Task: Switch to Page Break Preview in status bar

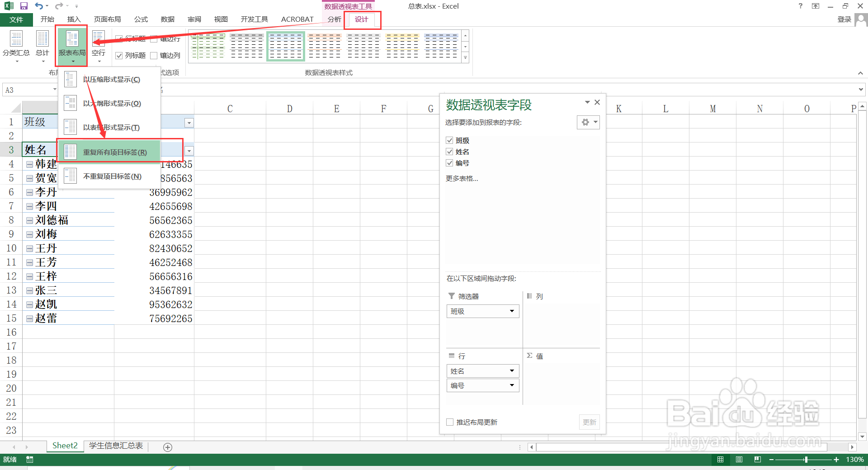Action: pos(758,460)
